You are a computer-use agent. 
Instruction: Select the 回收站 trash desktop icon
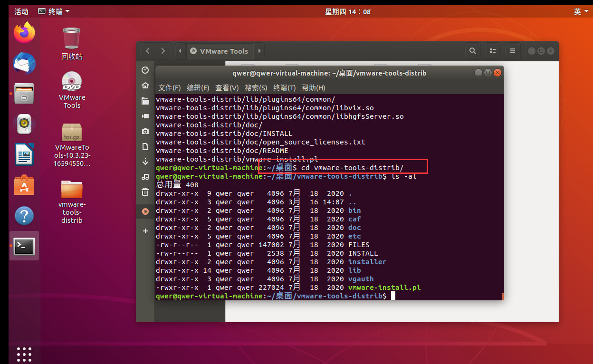(72, 44)
